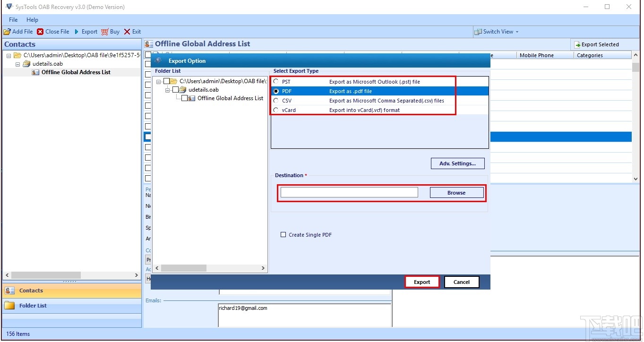The height and width of the screenshot is (342, 644).
Task: Click the Contacts panel horizontal scrollbar thumb
Action: pyautogui.click(x=46, y=275)
